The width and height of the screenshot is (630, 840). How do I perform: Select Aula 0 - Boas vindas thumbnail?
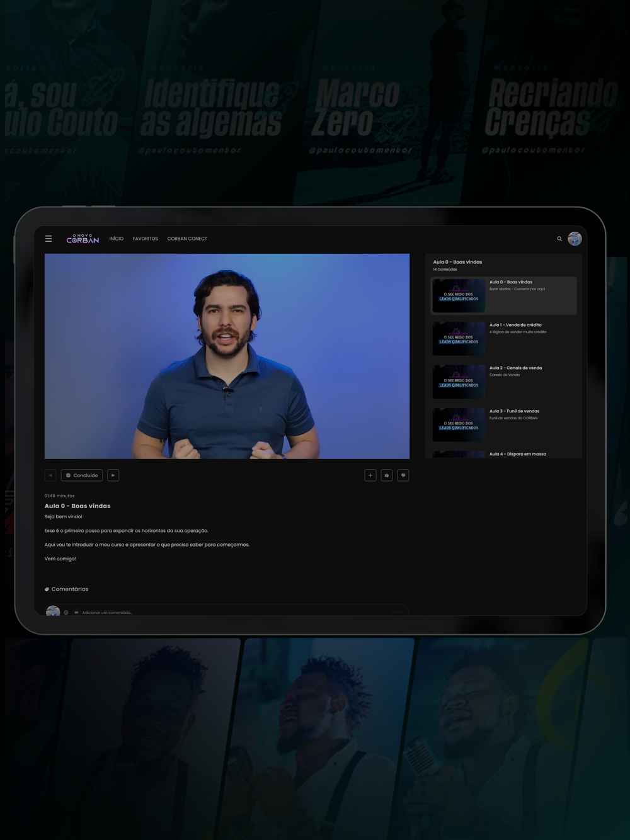pos(459,296)
